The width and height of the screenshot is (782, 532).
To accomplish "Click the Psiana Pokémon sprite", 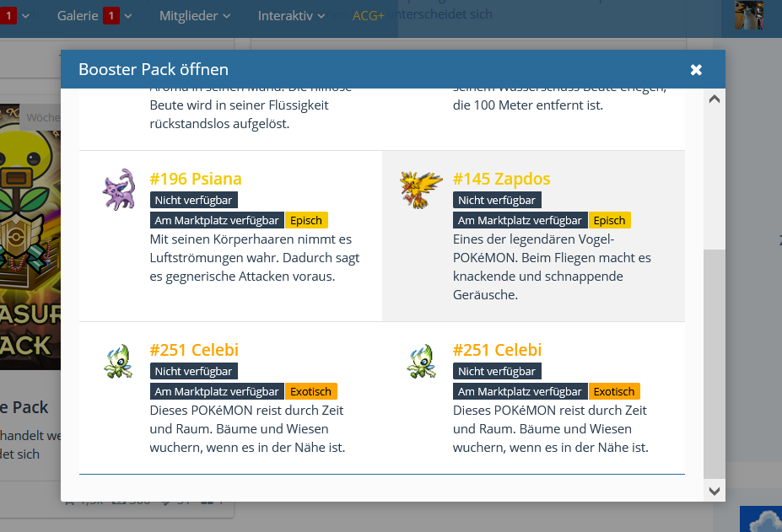I will tap(118, 189).
